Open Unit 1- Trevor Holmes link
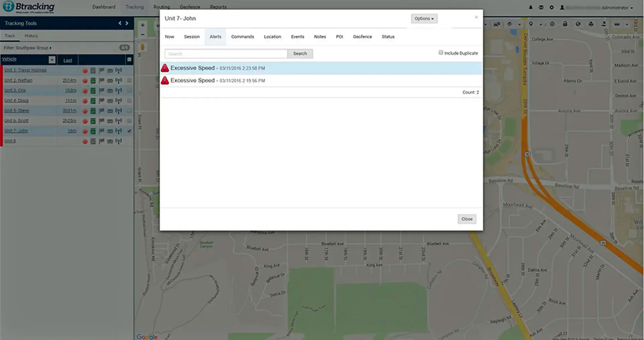This screenshot has width=644, height=340. [x=25, y=70]
